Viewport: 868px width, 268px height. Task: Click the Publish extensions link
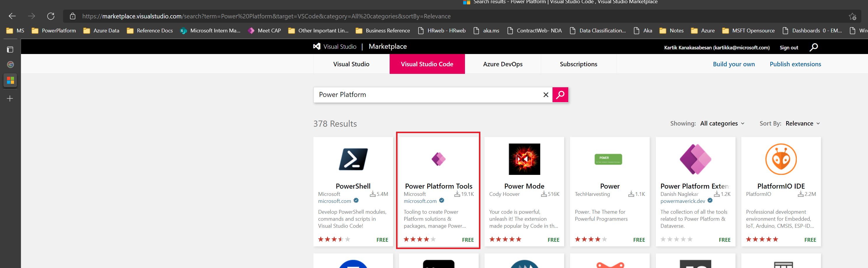coord(795,64)
